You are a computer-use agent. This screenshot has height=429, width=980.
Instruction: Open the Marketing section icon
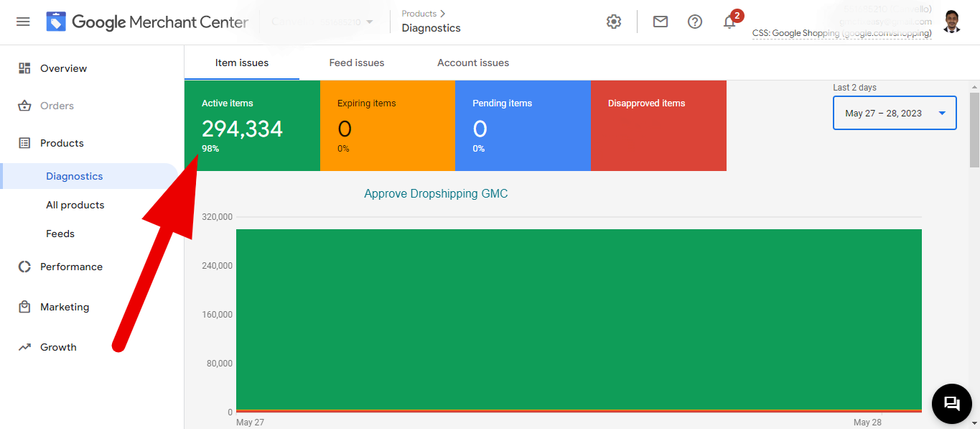click(x=24, y=306)
